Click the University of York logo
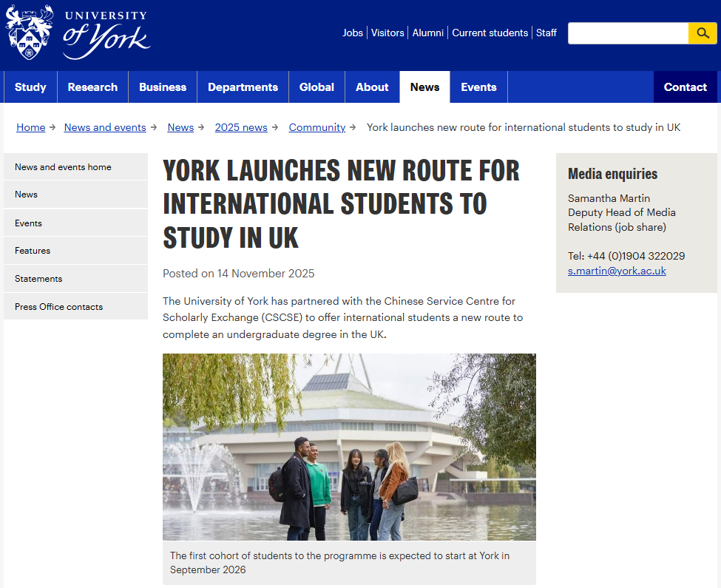 point(78,33)
